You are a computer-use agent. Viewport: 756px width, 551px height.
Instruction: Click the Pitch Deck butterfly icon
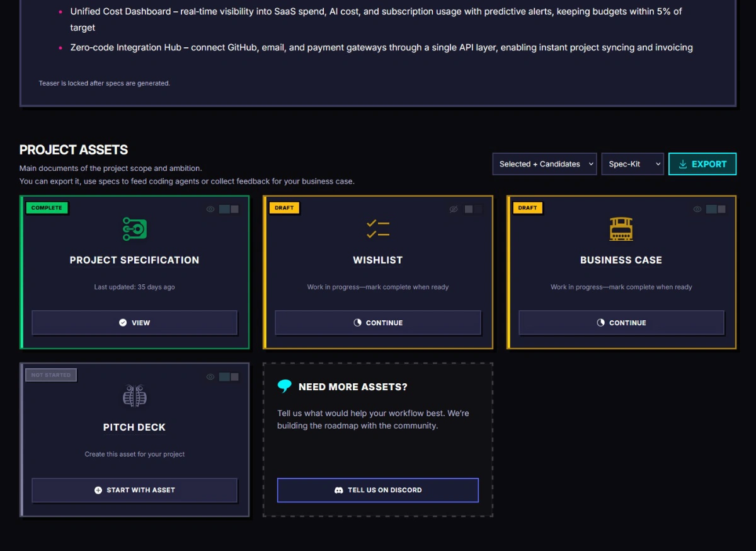[x=134, y=396]
